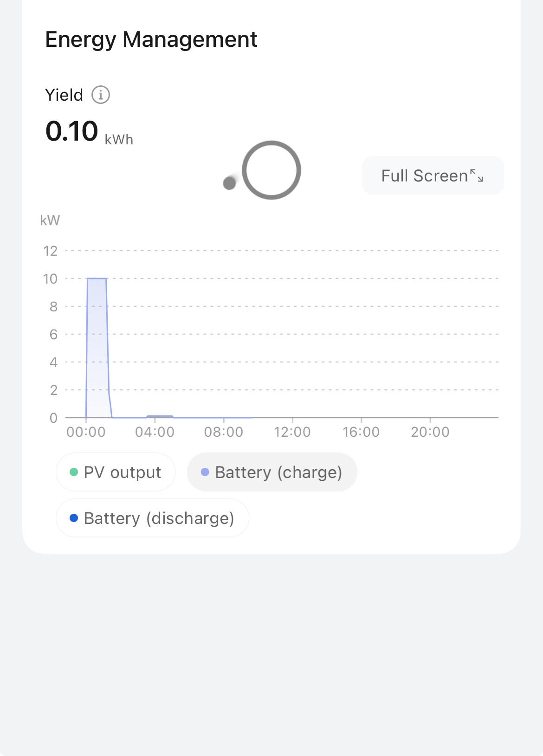Click the green PV output legend dot

(74, 472)
